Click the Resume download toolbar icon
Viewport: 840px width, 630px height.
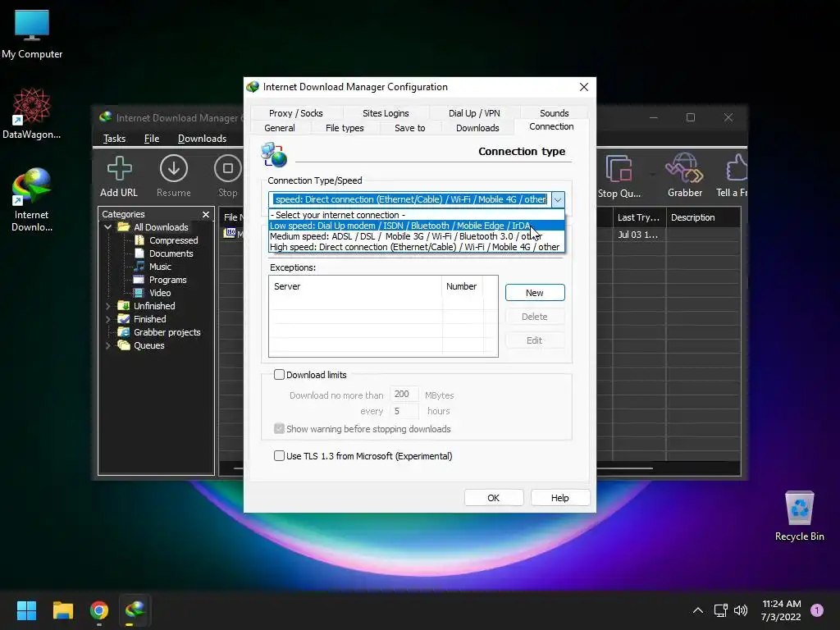(x=174, y=169)
